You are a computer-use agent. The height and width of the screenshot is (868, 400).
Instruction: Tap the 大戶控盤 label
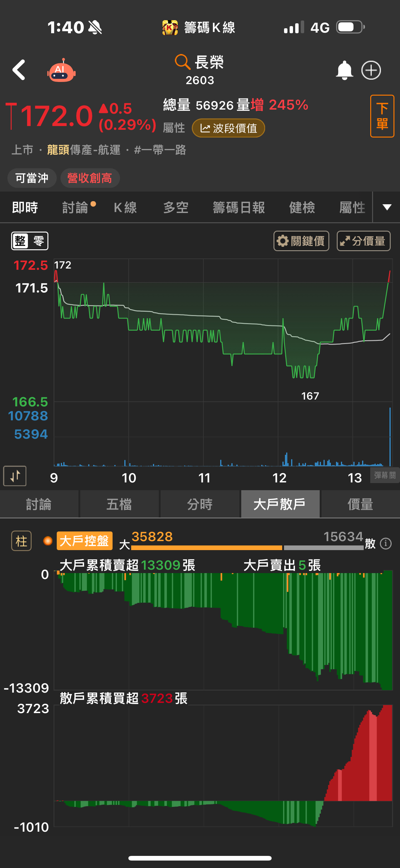[x=85, y=541]
